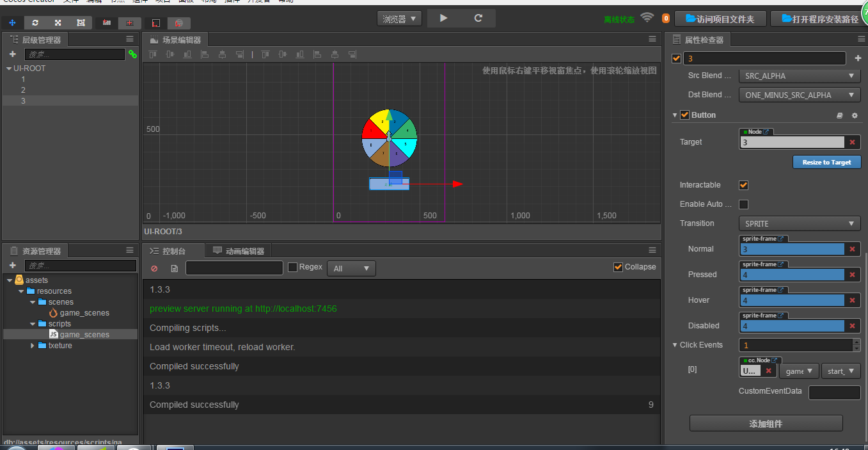This screenshot has height=450, width=868.
Task: Collapse the Click Events section
Action: click(674, 345)
